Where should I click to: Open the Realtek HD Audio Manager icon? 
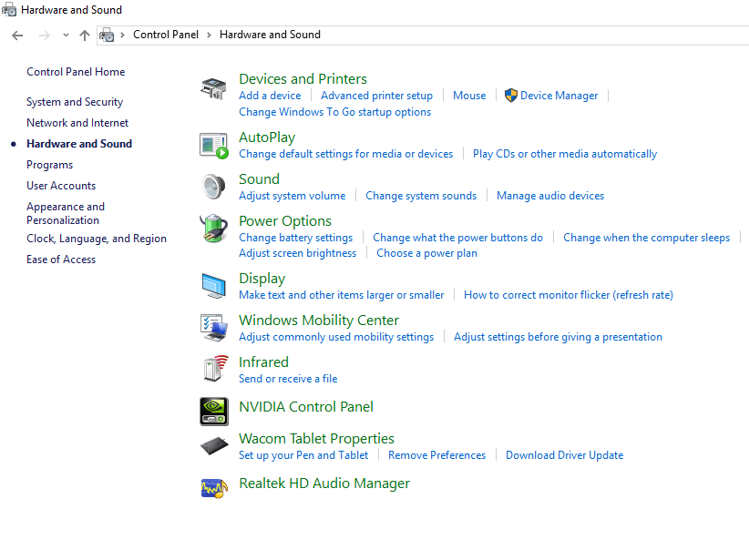[214, 488]
